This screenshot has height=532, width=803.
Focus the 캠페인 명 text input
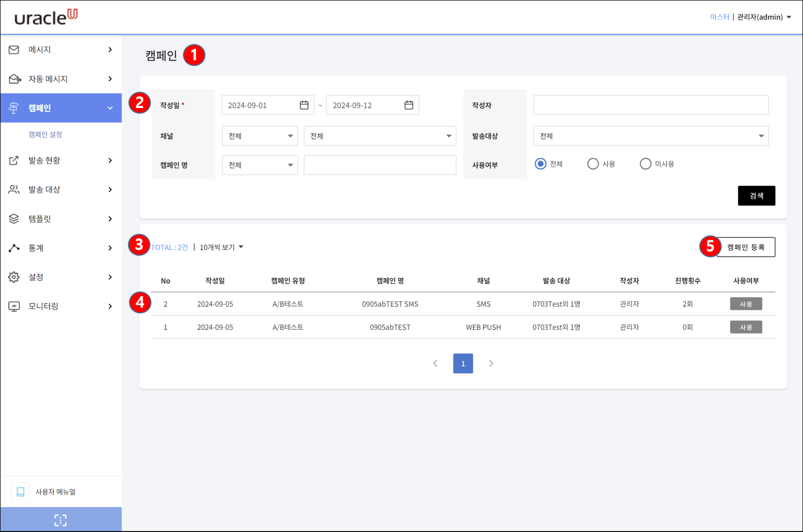click(380, 165)
